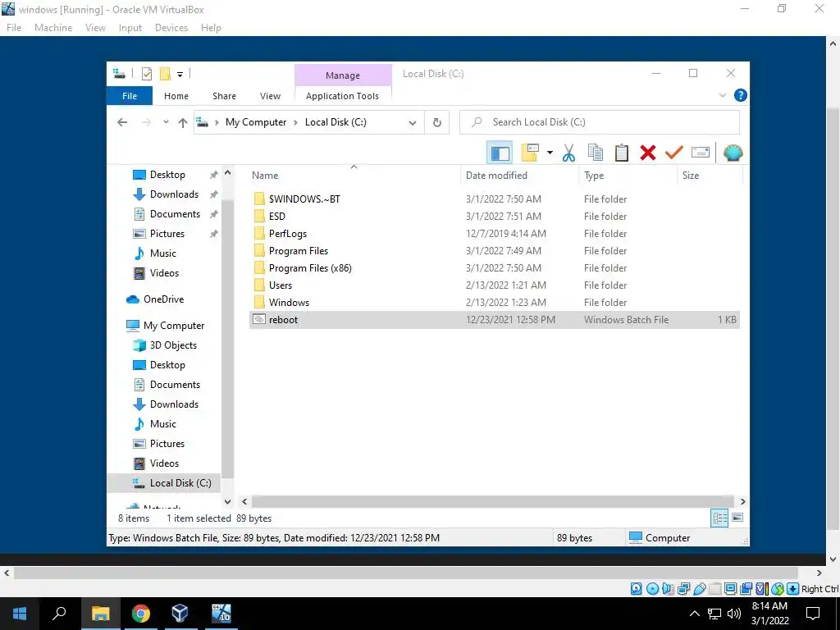840x630 pixels.
Task: Click My Computer in the address breadcrumb
Action: point(256,122)
